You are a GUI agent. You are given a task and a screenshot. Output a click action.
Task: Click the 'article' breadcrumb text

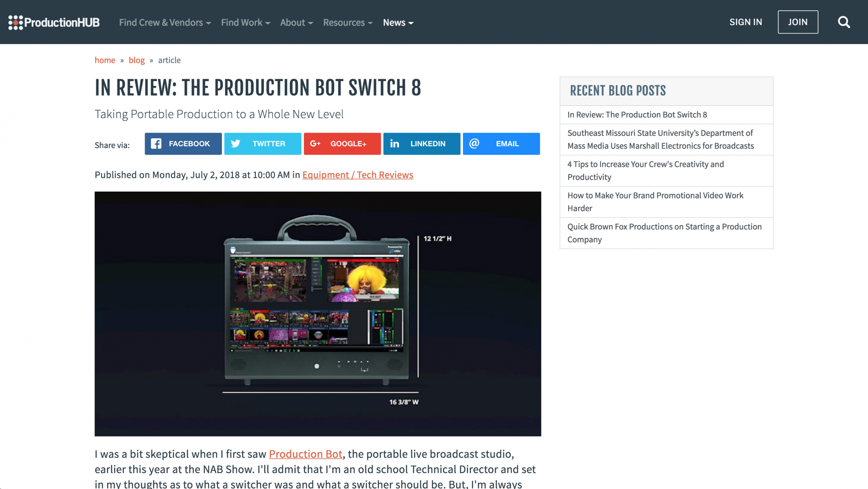169,60
